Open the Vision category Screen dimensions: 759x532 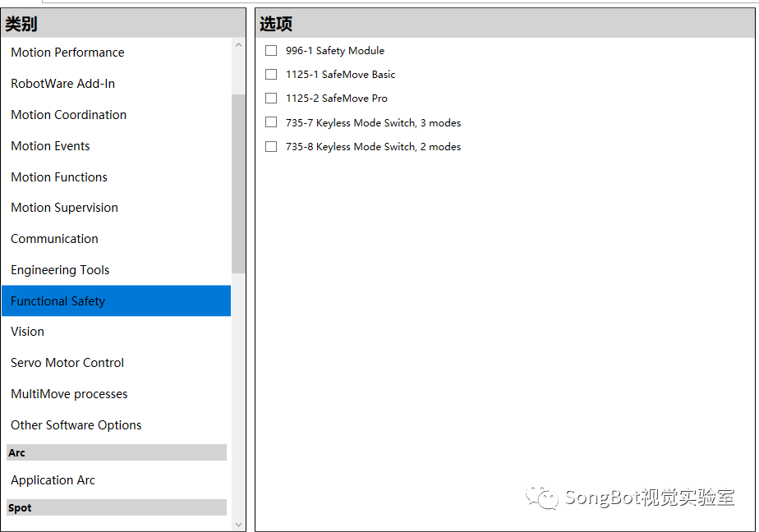(116, 332)
